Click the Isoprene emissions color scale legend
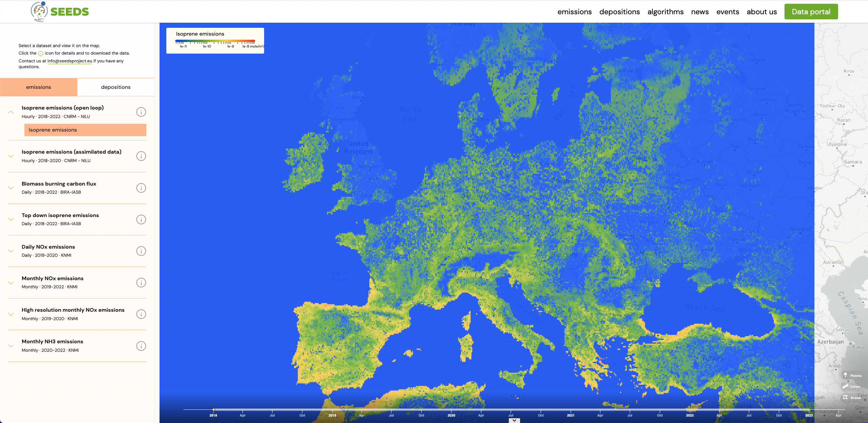 click(215, 41)
